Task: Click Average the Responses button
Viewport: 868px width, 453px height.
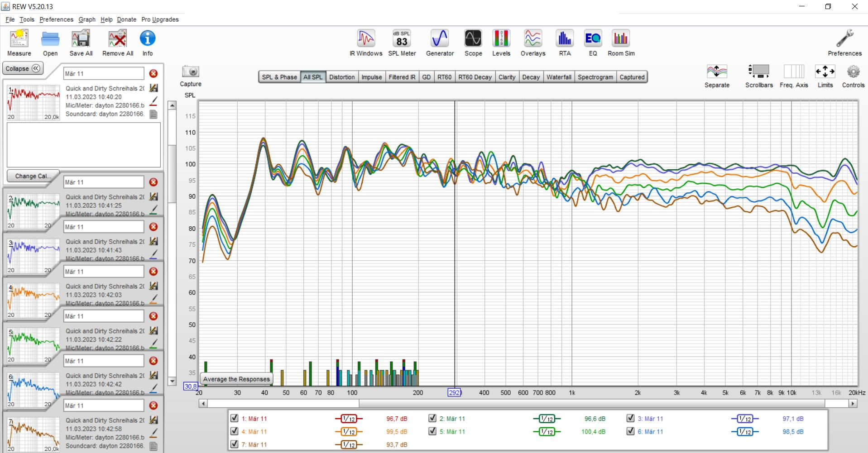Action: click(x=236, y=379)
